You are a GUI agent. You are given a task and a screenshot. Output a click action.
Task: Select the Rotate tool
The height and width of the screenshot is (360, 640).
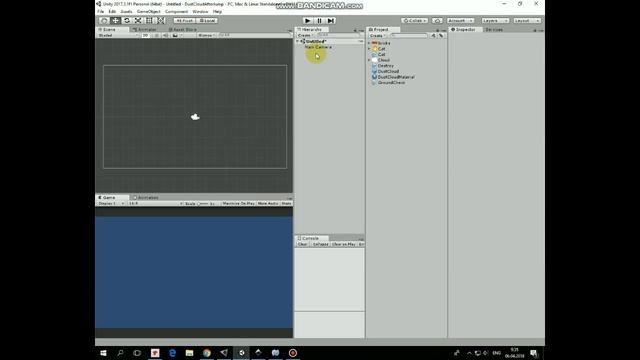pos(127,20)
